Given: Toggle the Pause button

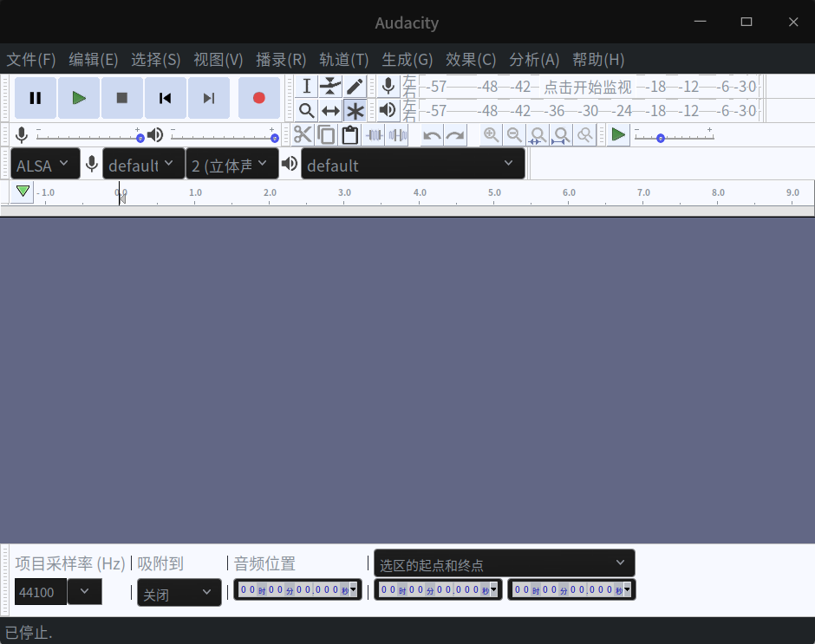Looking at the screenshot, I should pyautogui.click(x=36, y=98).
